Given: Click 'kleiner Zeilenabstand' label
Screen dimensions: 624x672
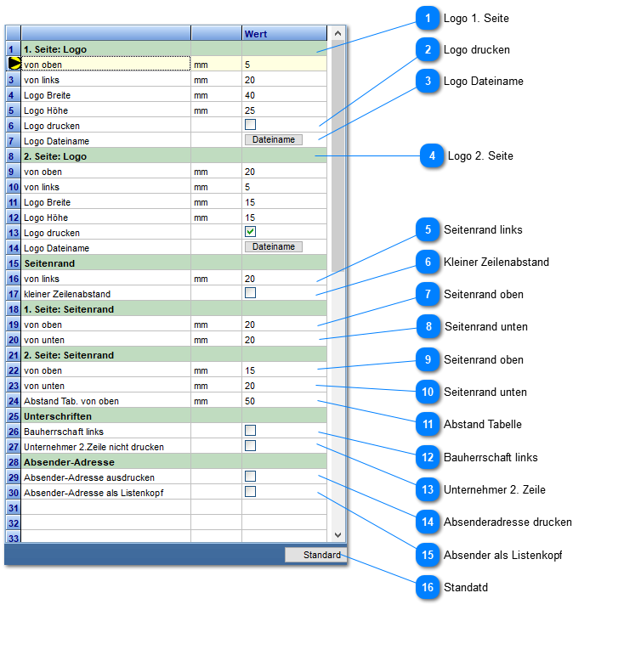Looking at the screenshot, I should pos(67,294).
